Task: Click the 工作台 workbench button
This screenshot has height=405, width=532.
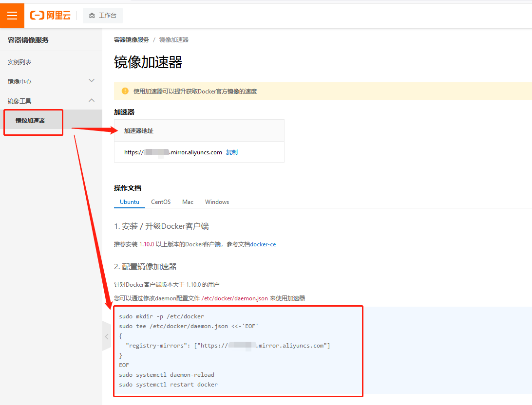Action: coord(102,16)
